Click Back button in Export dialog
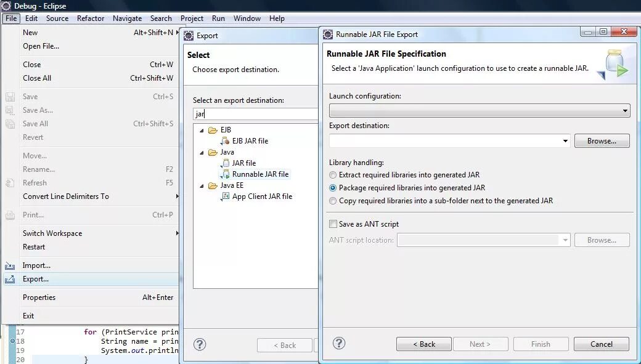 pyautogui.click(x=285, y=345)
